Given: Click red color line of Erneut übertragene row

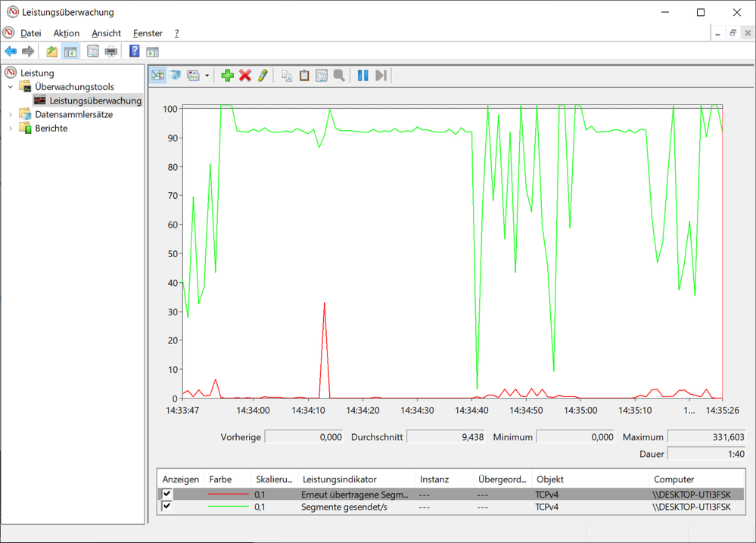Looking at the screenshot, I should [228, 495].
